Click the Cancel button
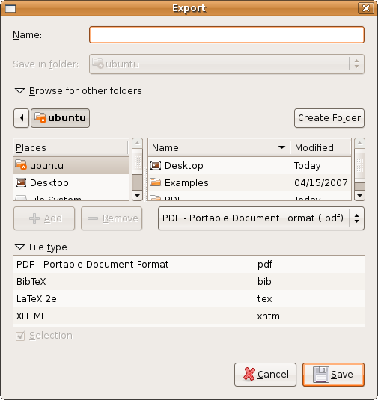Screen dimensions: 378x400 [x=265, y=375]
